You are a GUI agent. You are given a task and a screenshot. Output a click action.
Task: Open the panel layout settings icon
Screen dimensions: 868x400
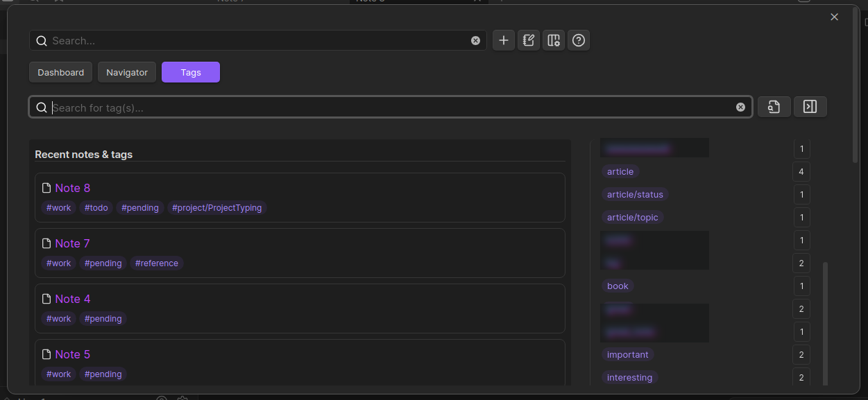click(553, 40)
